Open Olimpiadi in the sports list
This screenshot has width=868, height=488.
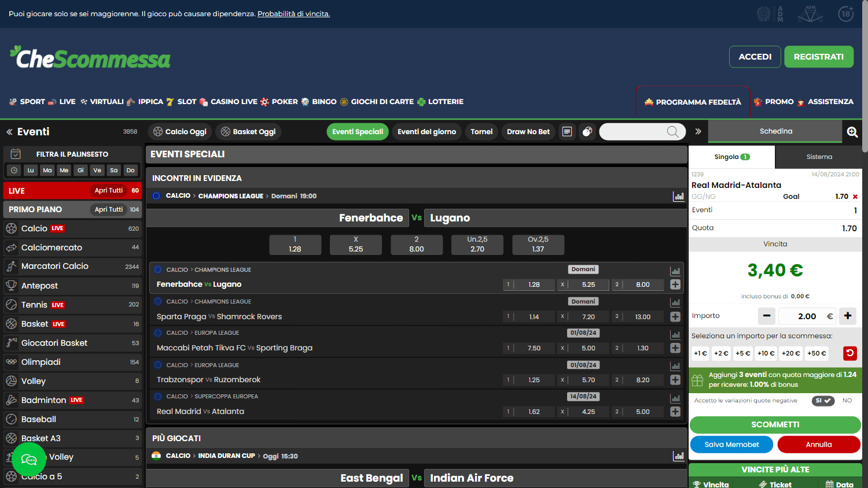pos(72,362)
